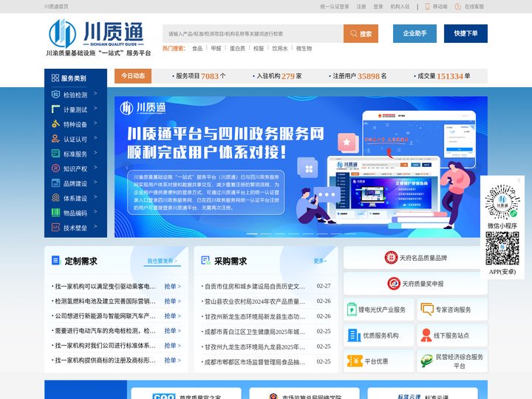Open the 川质通首页 link in top bar
This screenshot has height=399, width=532.
click(56, 7)
